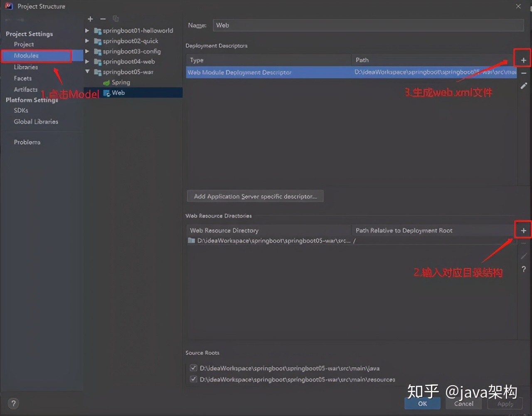Add a web resource directory with the plus icon
532x416 pixels.
[523, 230]
